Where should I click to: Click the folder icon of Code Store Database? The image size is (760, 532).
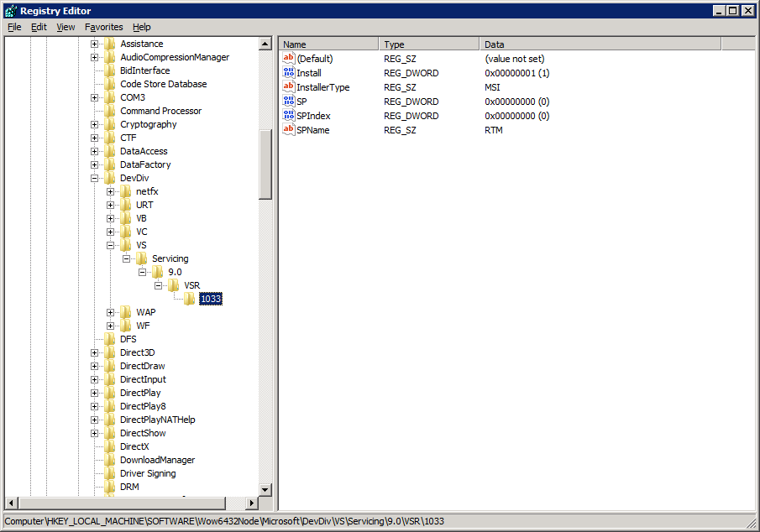[110, 84]
